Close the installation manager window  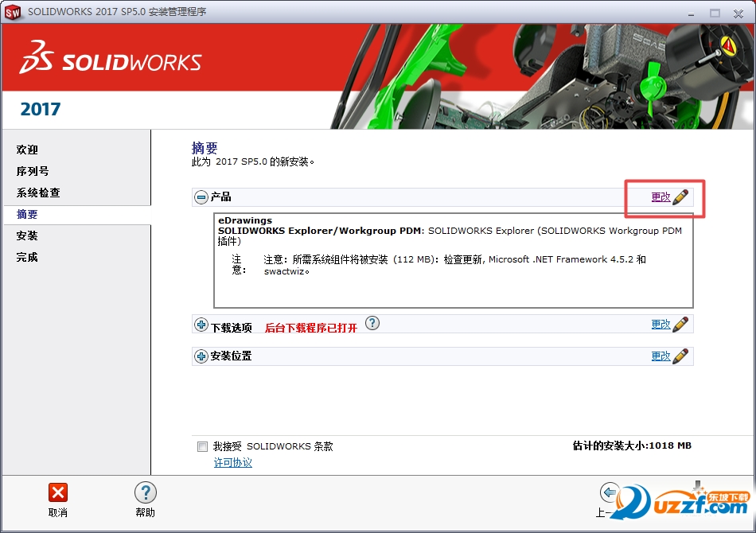738,14
